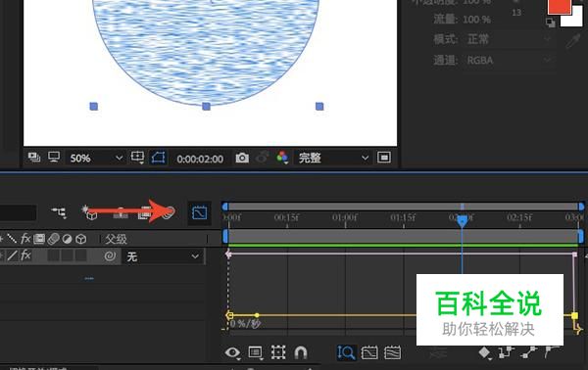Open the eye icon graph properties menu
This screenshot has width=588, height=370.
tap(232, 352)
